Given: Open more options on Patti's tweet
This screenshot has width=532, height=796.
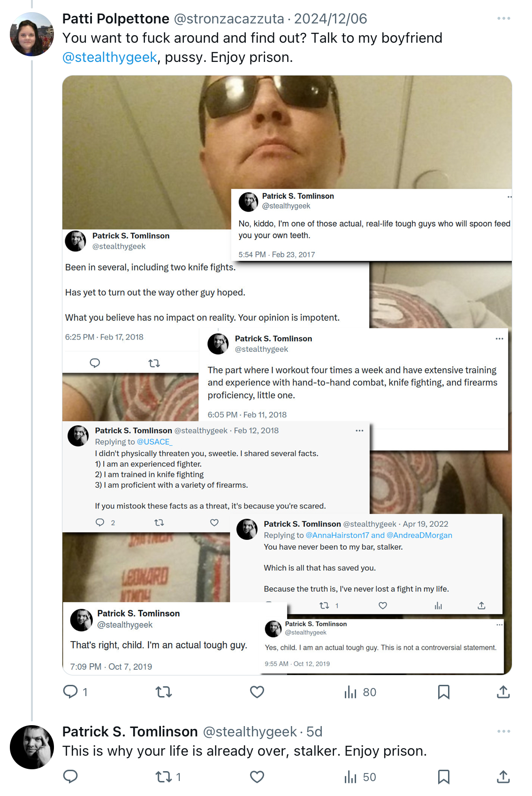Looking at the screenshot, I should pyautogui.click(x=503, y=18).
